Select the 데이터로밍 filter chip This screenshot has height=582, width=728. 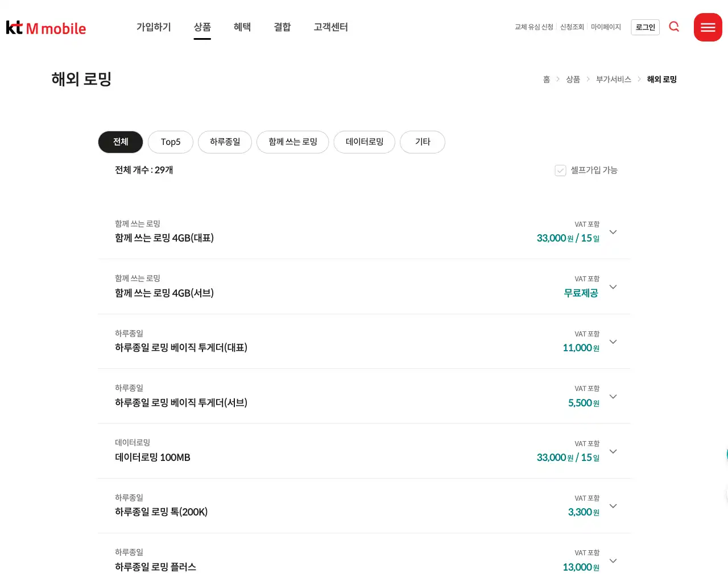pos(364,142)
